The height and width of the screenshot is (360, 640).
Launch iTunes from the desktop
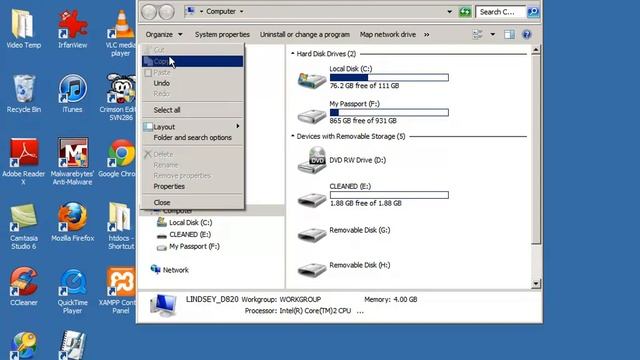tap(72, 93)
